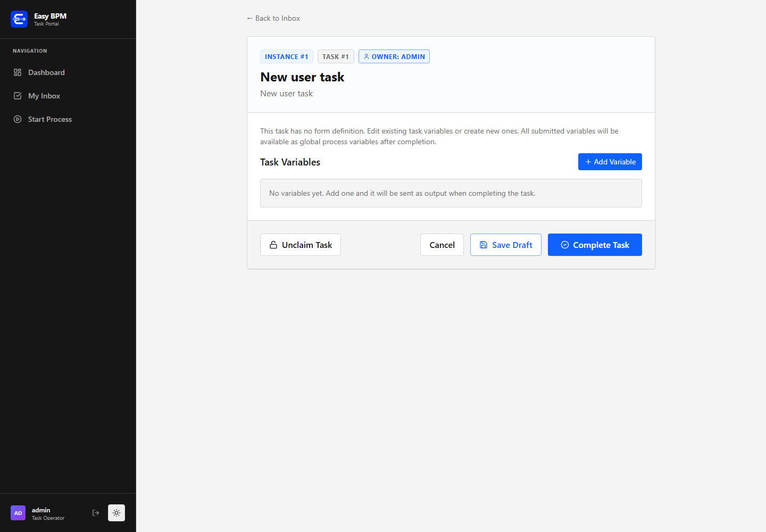Unclaim the current task
This screenshot has height=532, width=766.
click(x=301, y=245)
